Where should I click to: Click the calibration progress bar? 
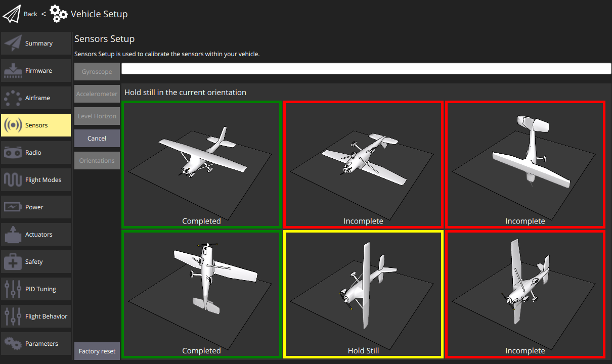pyautogui.click(x=366, y=69)
